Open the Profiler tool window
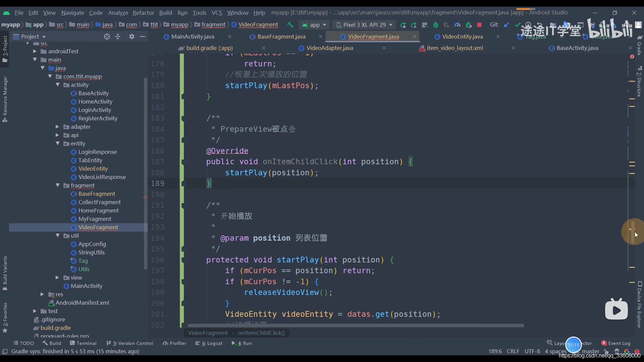 [x=174, y=343]
